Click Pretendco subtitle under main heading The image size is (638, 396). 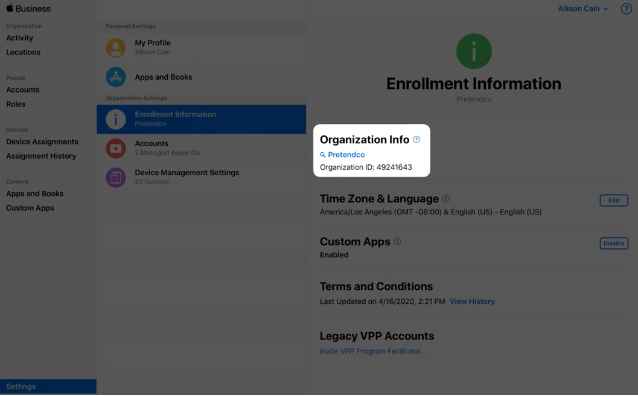click(474, 99)
